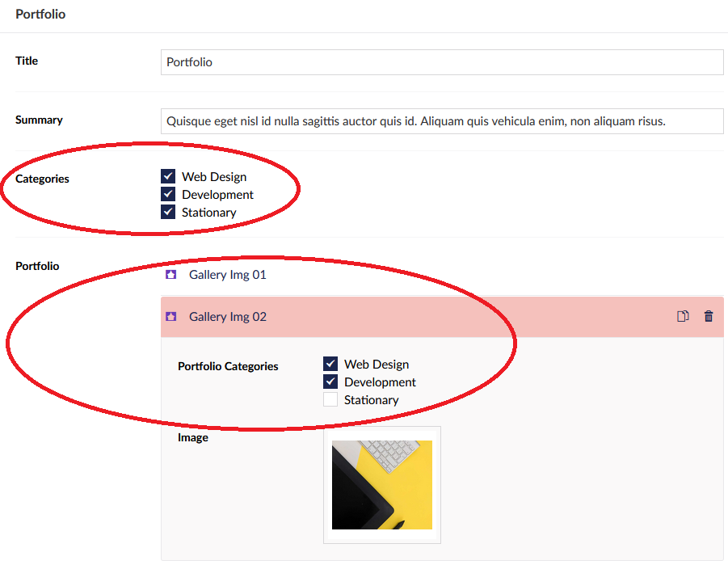The height and width of the screenshot is (565, 728).
Task: Enable Stationary under Portfolio Categories
Action: click(330, 400)
